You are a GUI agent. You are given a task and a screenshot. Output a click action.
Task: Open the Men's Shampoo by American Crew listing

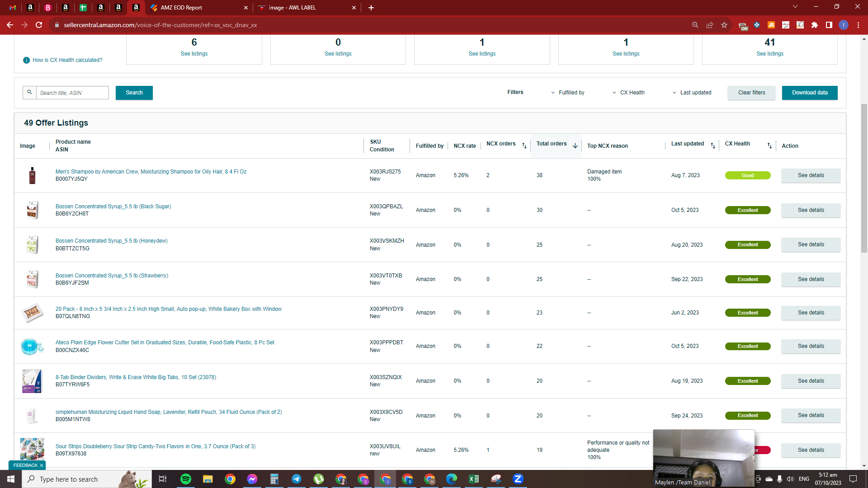pyautogui.click(x=151, y=172)
